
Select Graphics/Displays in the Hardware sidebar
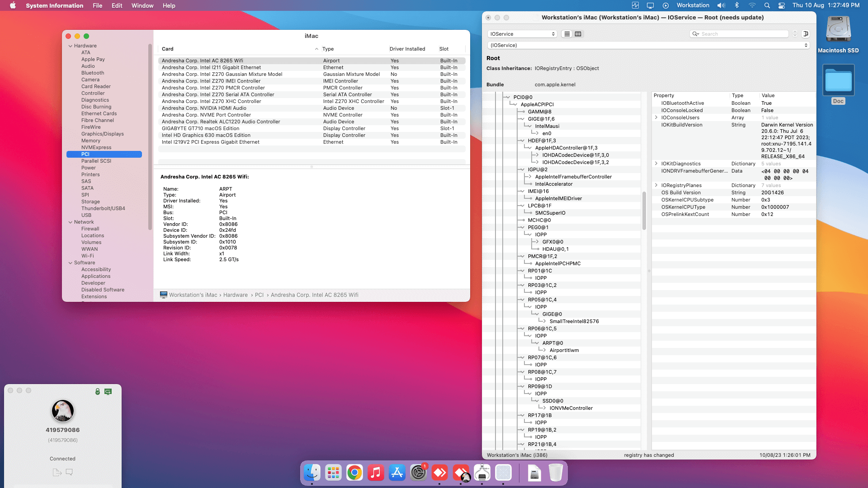tap(102, 134)
